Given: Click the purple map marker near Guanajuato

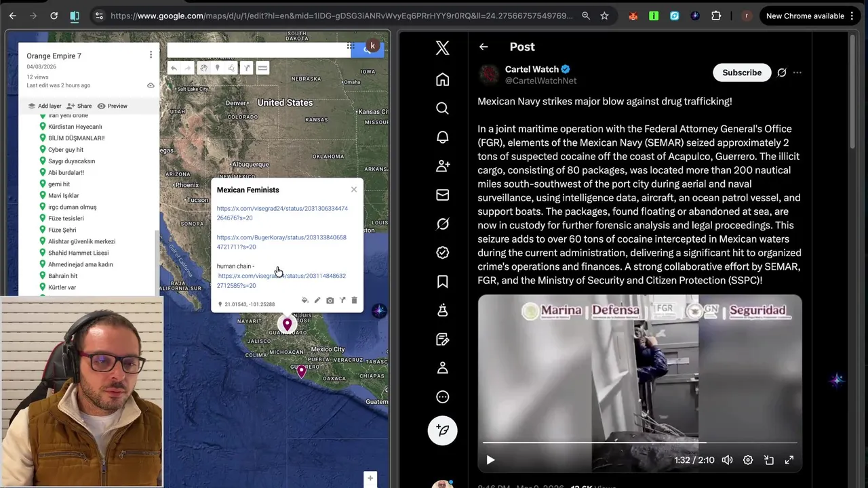Looking at the screenshot, I should click(288, 324).
